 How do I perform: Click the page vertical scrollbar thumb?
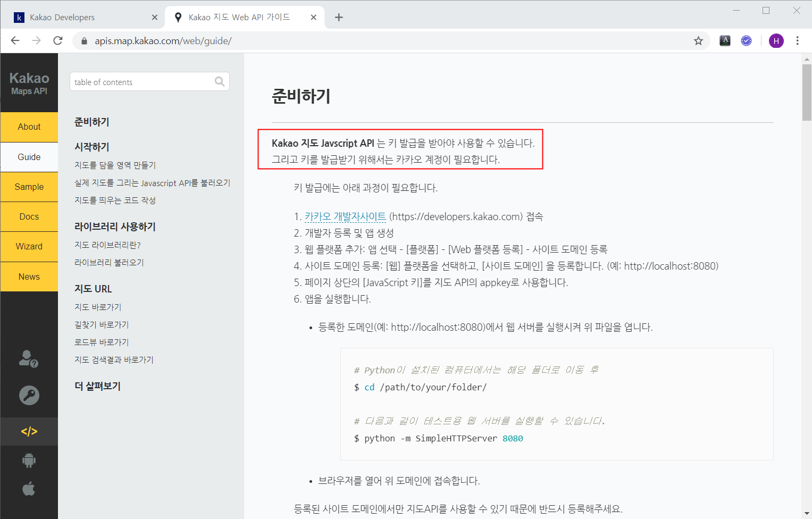(807, 93)
